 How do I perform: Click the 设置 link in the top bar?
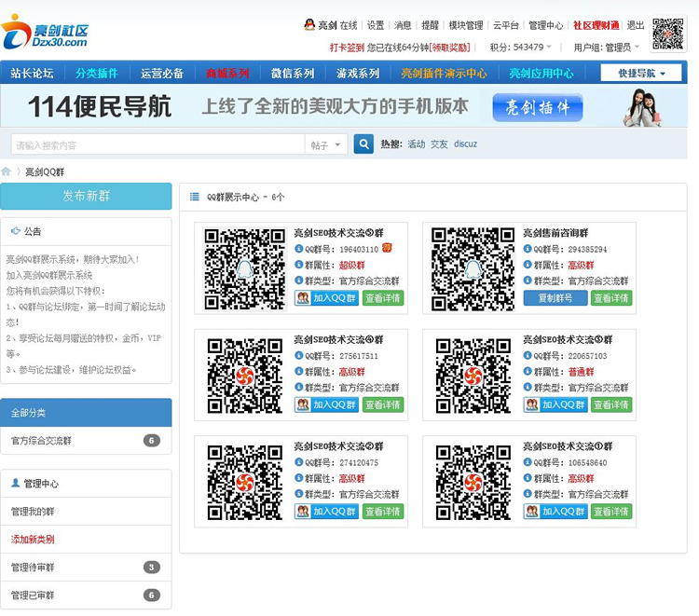pyautogui.click(x=376, y=25)
